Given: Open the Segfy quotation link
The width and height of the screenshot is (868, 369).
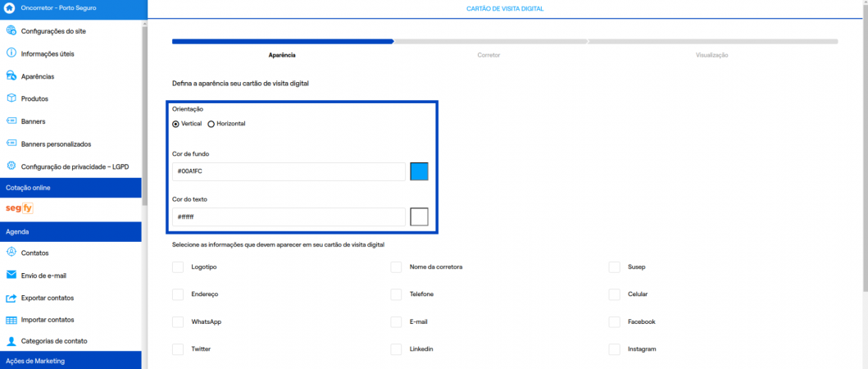Looking at the screenshot, I should (x=19, y=209).
